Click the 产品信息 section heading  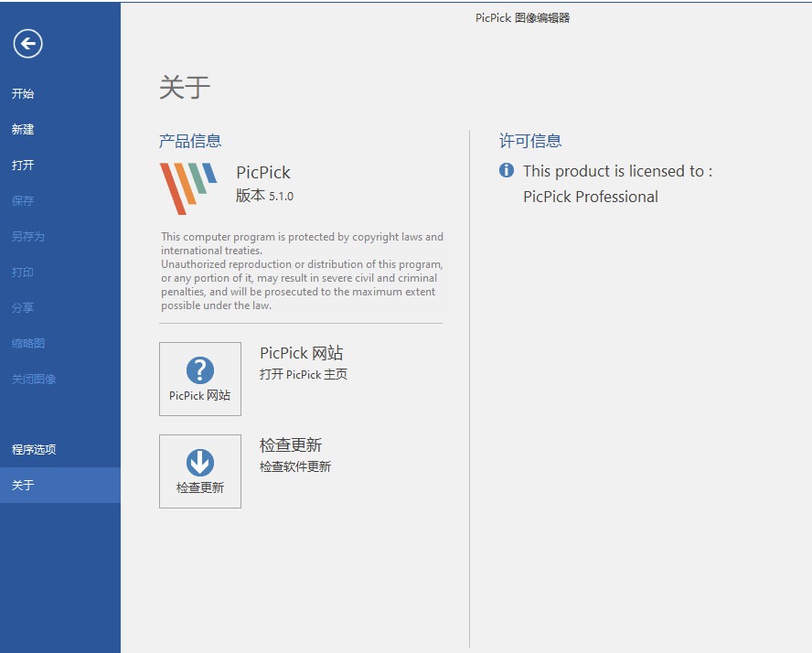190,141
